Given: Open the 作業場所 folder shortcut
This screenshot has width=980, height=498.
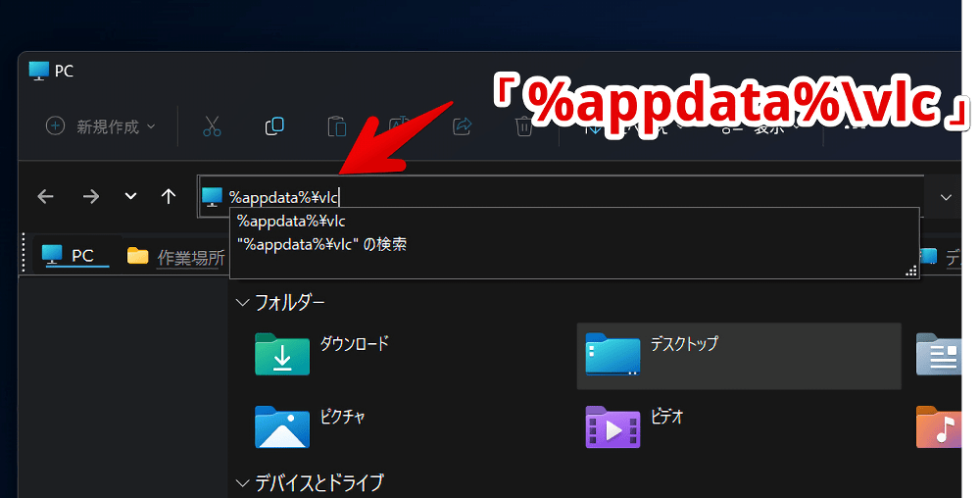Looking at the screenshot, I should [175, 256].
